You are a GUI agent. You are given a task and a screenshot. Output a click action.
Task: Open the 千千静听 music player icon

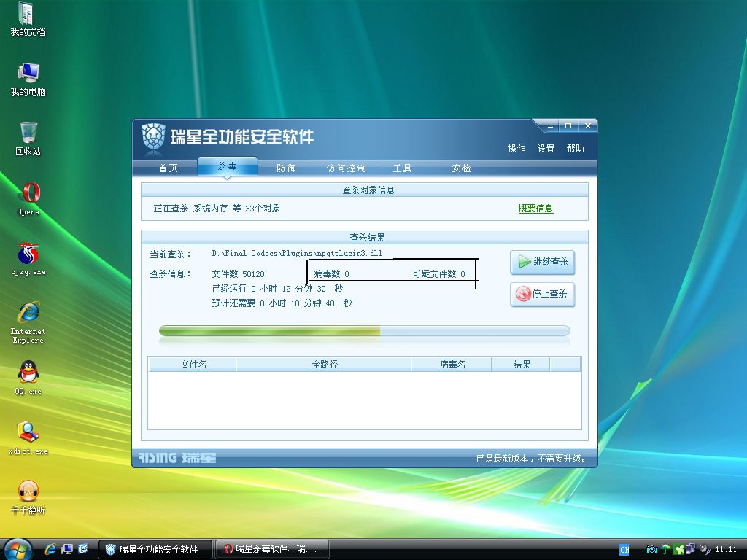[x=28, y=497]
